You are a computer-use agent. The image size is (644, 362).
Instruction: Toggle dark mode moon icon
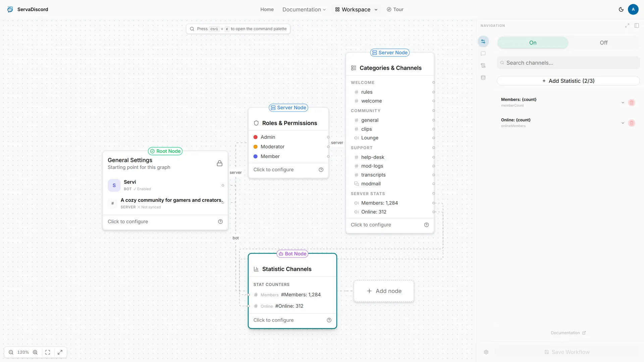tap(621, 9)
